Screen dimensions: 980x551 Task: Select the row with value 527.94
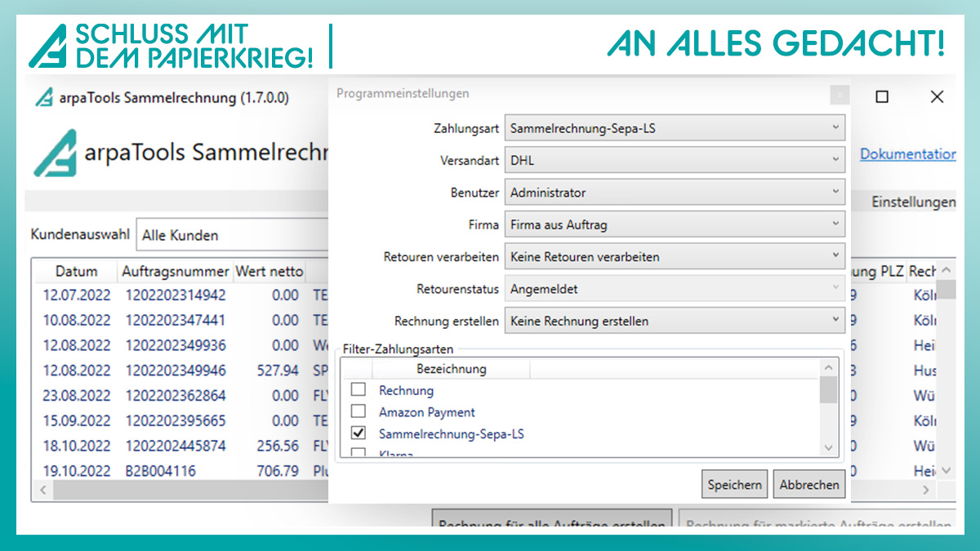(x=180, y=371)
